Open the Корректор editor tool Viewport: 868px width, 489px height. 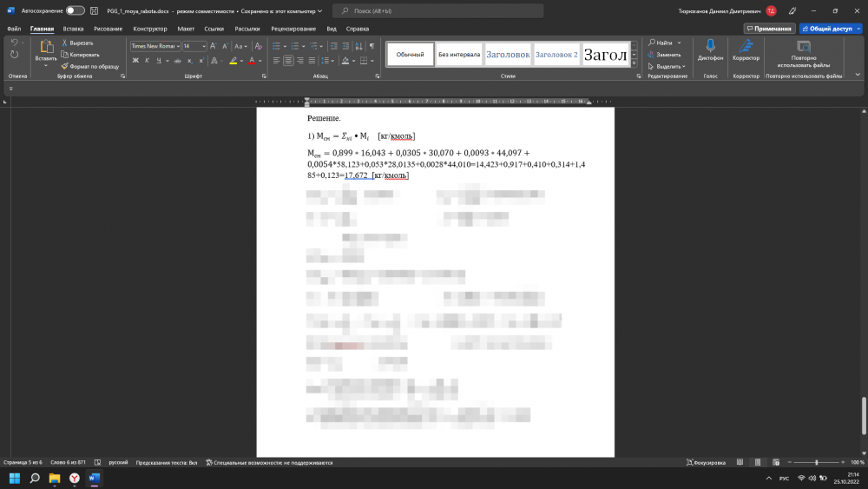click(x=746, y=49)
